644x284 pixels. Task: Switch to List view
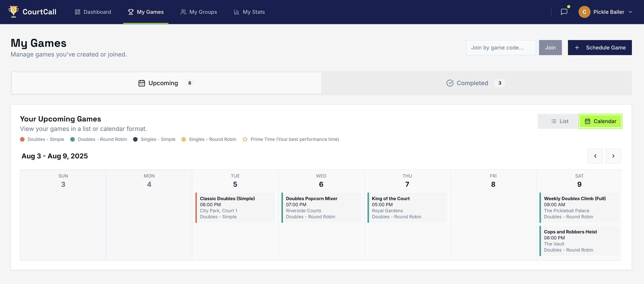click(560, 121)
